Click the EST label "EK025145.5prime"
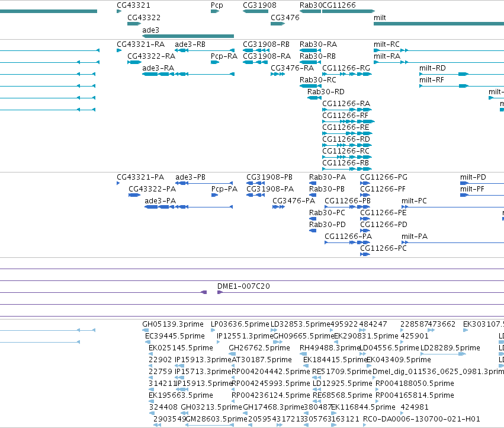Screen dimensions: 504x428 tap(181, 348)
